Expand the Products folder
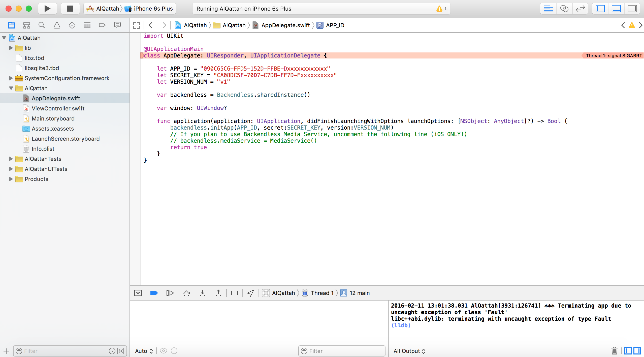 pos(11,179)
